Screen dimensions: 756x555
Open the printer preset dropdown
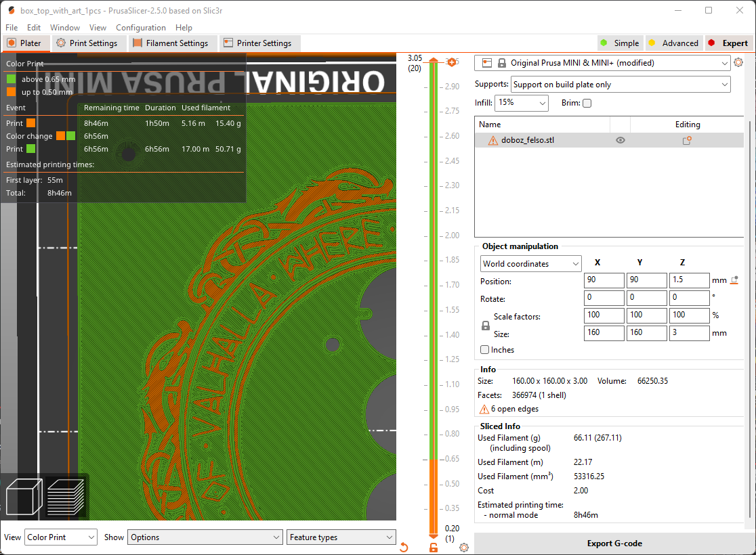pyautogui.click(x=602, y=63)
